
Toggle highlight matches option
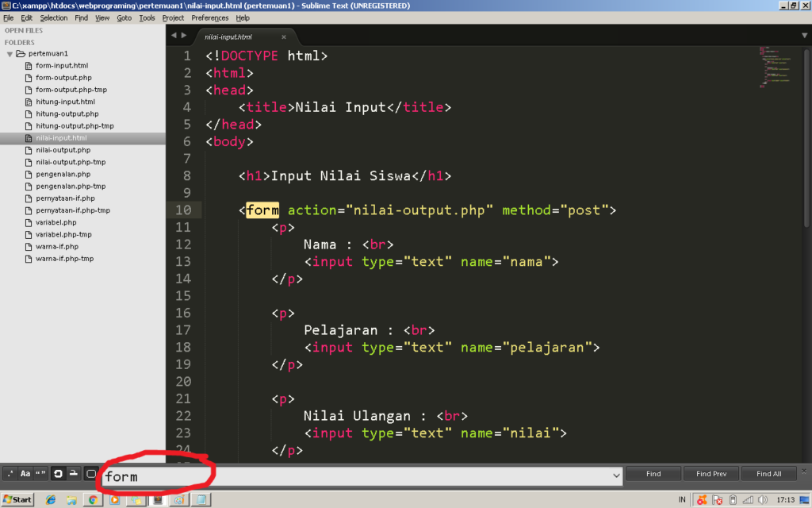coord(91,473)
